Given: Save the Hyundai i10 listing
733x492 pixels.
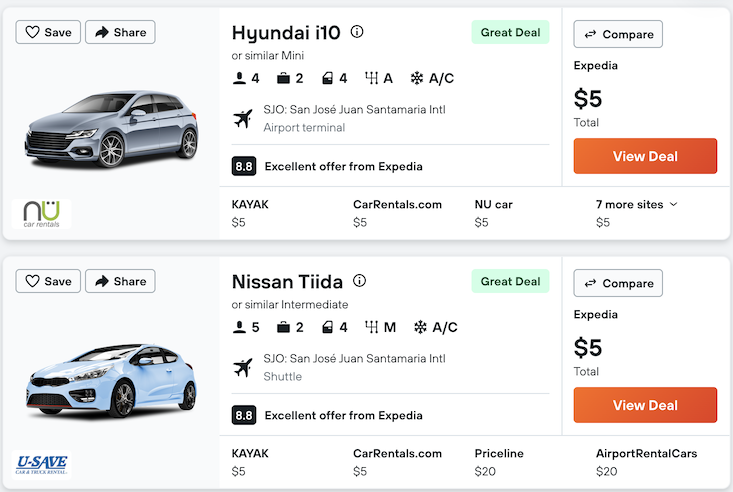Looking at the screenshot, I should point(48,32).
